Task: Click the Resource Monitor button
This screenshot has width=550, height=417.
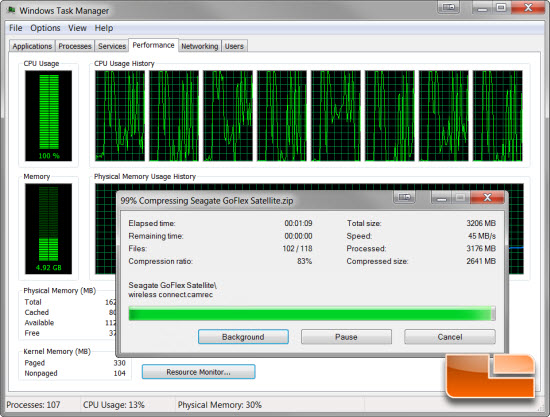Action: 199,372
